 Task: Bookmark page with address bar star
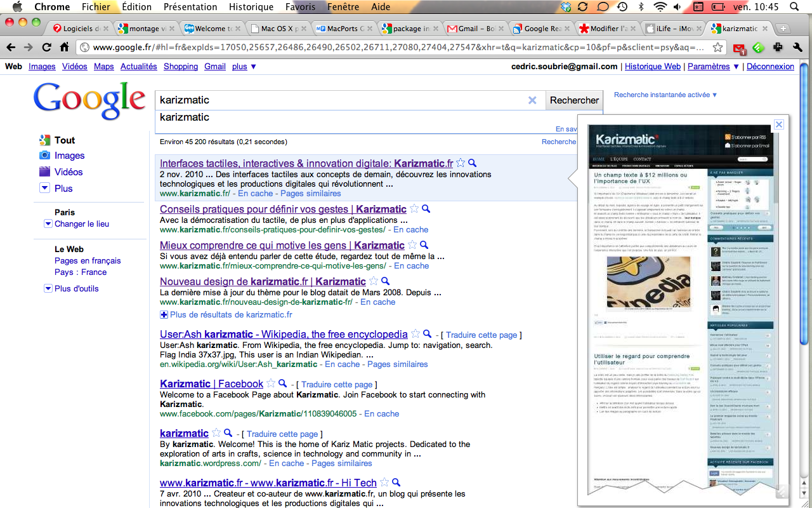[717, 48]
